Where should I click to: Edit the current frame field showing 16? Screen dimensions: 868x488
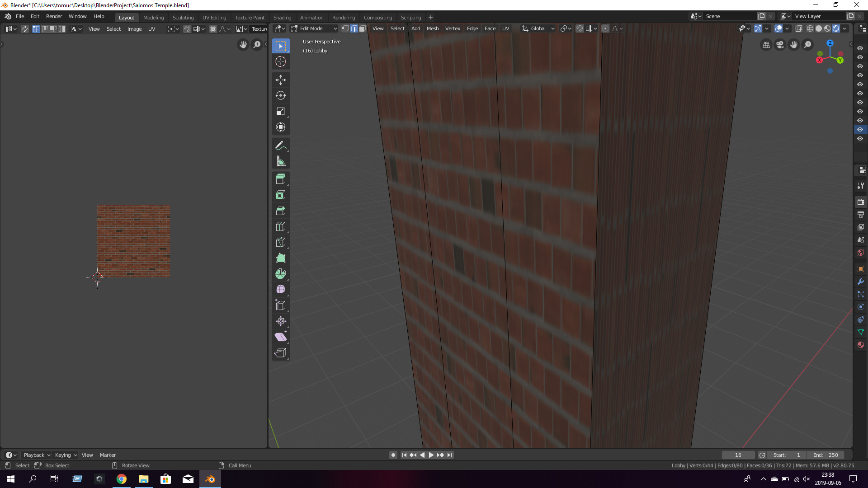738,455
